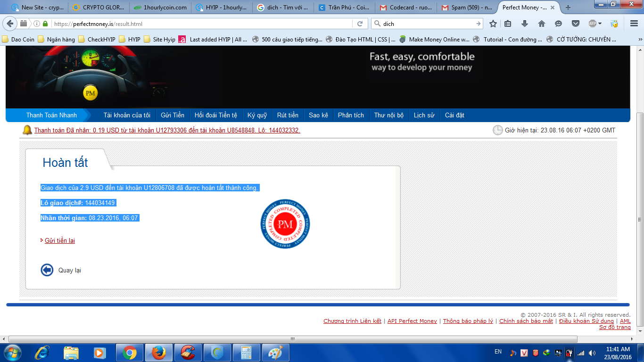Open the Sơ đồ trang footer link

point(615,327)
